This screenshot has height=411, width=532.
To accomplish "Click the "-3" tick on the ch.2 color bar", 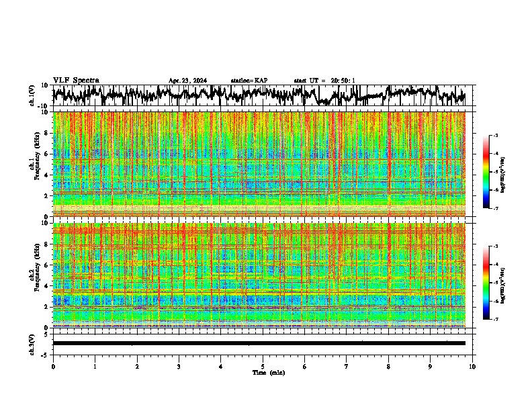I will (495, 246).
